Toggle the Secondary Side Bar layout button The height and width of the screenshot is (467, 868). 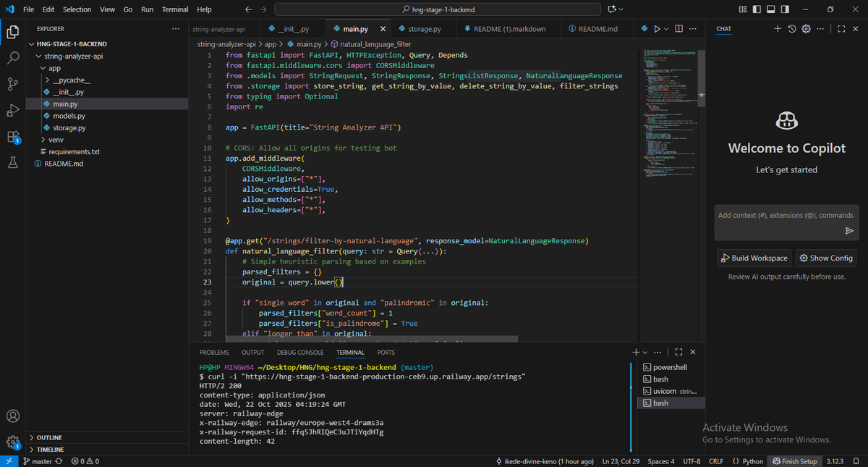(786, 9)
